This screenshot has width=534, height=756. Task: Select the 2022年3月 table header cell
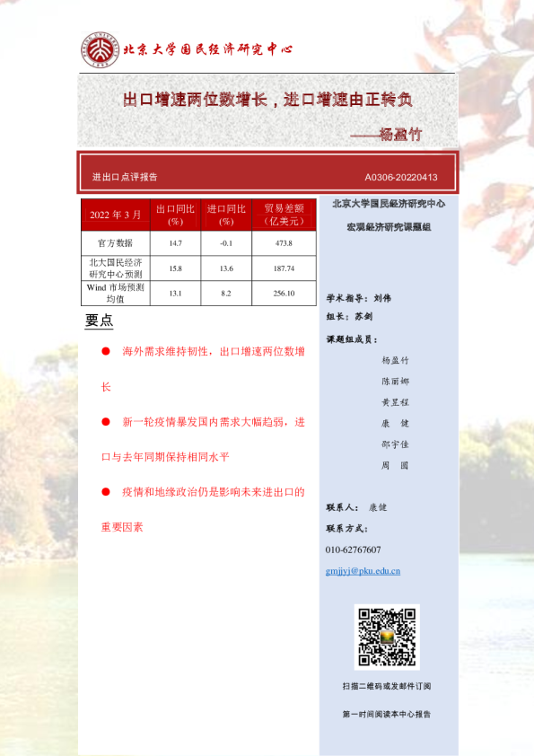coord(116,215)
